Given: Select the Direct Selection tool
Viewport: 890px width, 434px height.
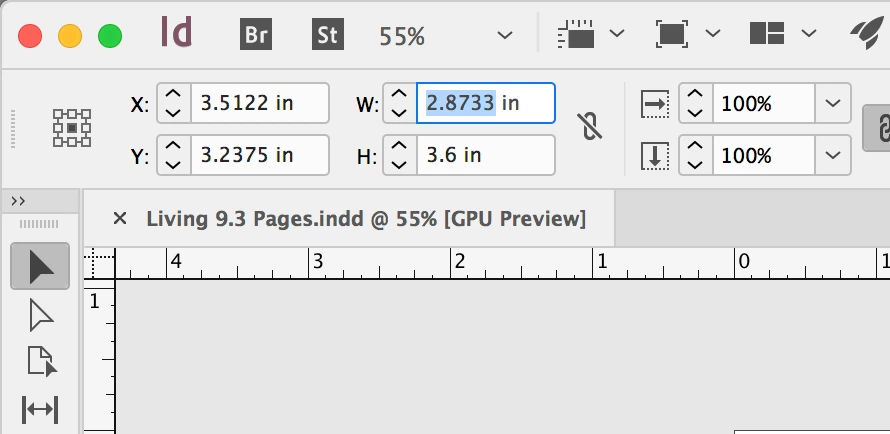Looking at the screenshot, I should [40, 315].
